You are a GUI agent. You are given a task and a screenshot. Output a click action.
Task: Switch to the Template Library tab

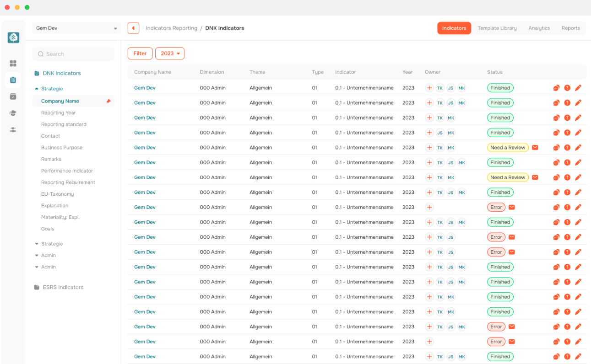click(x=497, y=28)
